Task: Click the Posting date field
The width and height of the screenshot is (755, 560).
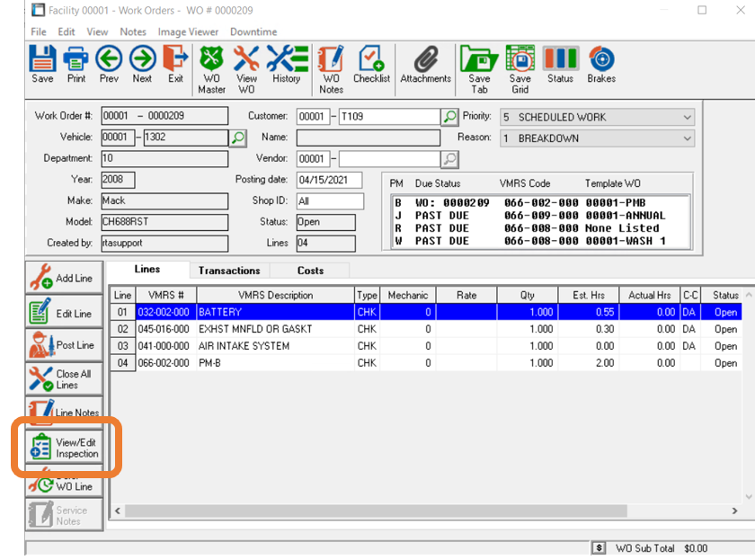Action: click(x=328, y=181)
